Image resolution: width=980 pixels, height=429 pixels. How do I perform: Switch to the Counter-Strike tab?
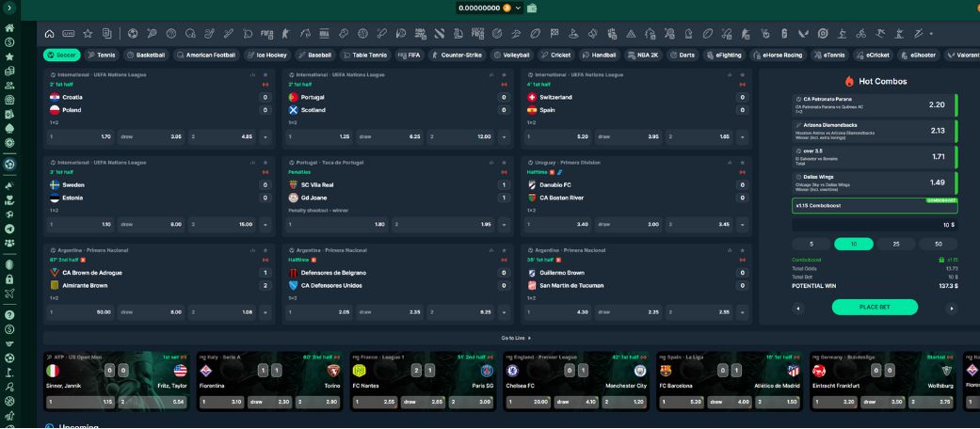pos(458,55)
